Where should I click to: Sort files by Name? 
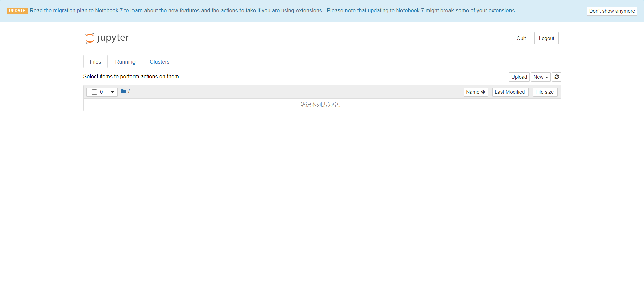475,92
